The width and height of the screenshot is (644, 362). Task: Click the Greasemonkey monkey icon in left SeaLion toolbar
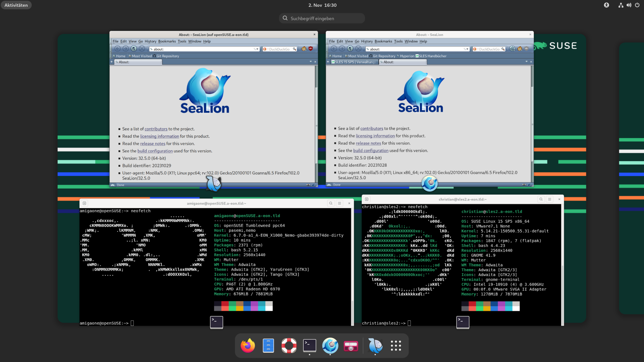[304, 49]
